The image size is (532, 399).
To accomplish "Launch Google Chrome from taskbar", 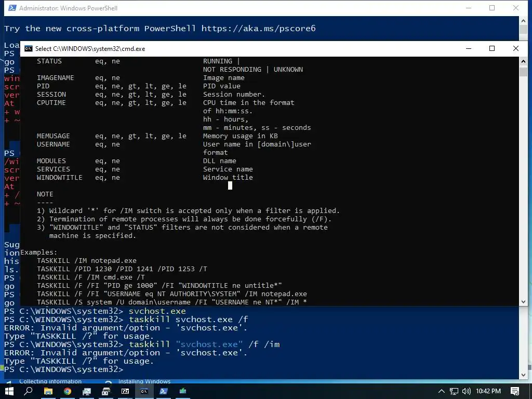I will pyautogui.click(x=68, y=391).
